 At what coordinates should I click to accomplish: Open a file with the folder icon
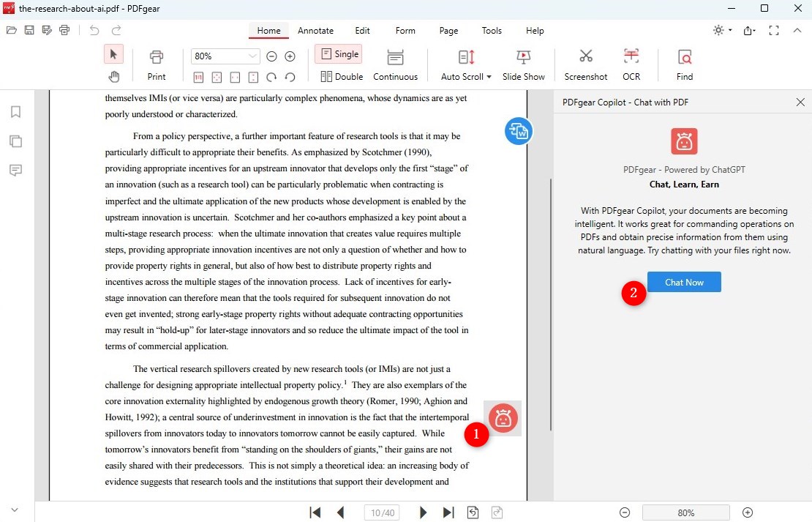[x=12, y=30]
